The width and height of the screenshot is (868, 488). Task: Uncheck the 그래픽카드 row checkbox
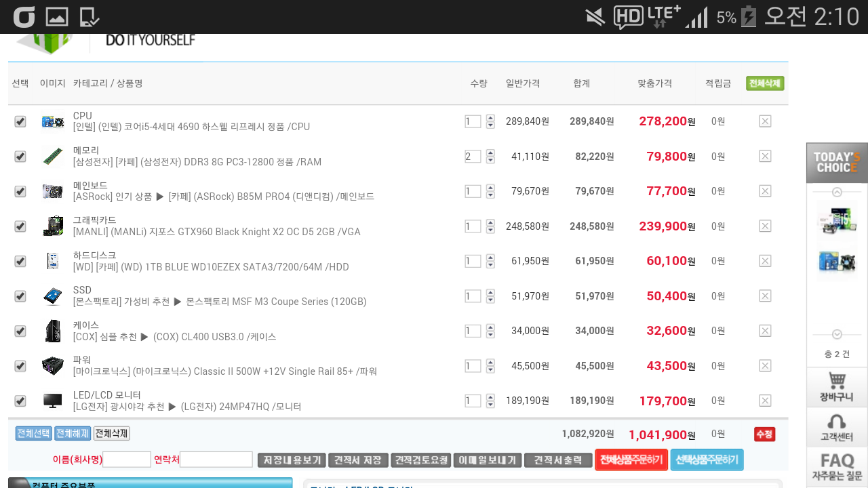pyautogui.click(x=20, y=226)
